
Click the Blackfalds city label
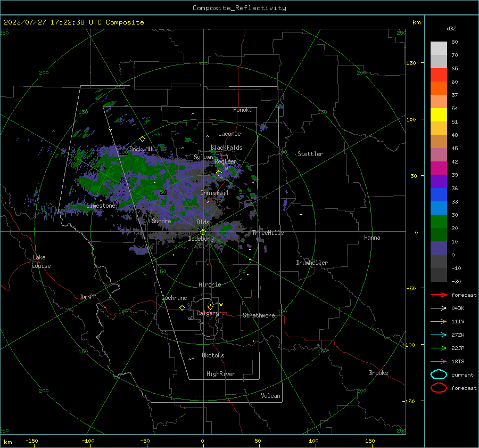point(226,148)
